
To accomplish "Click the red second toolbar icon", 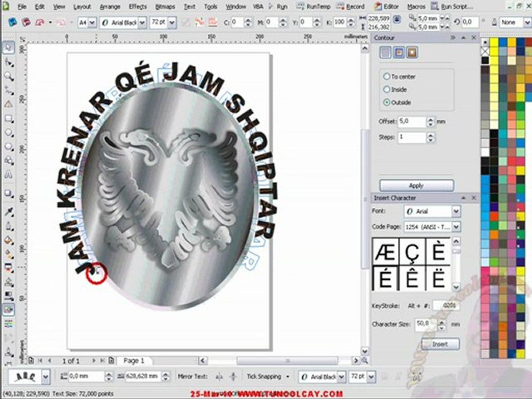I will coord(25,23).
